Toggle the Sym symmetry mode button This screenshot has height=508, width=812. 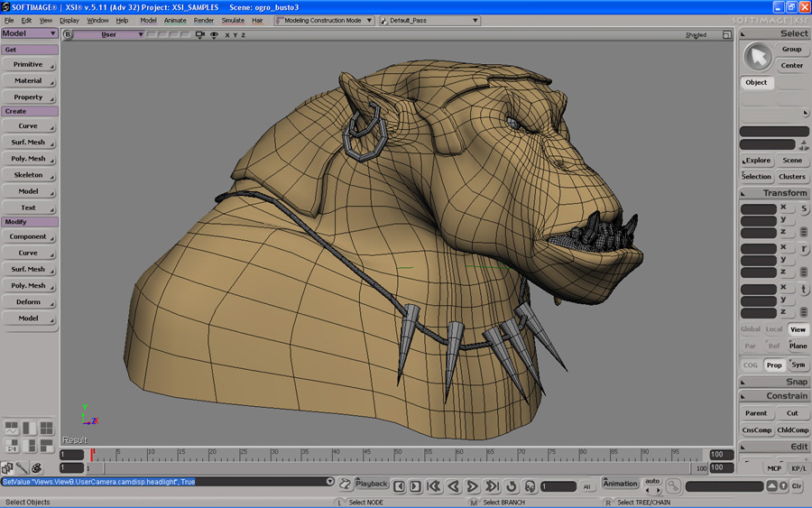(798, 365)
